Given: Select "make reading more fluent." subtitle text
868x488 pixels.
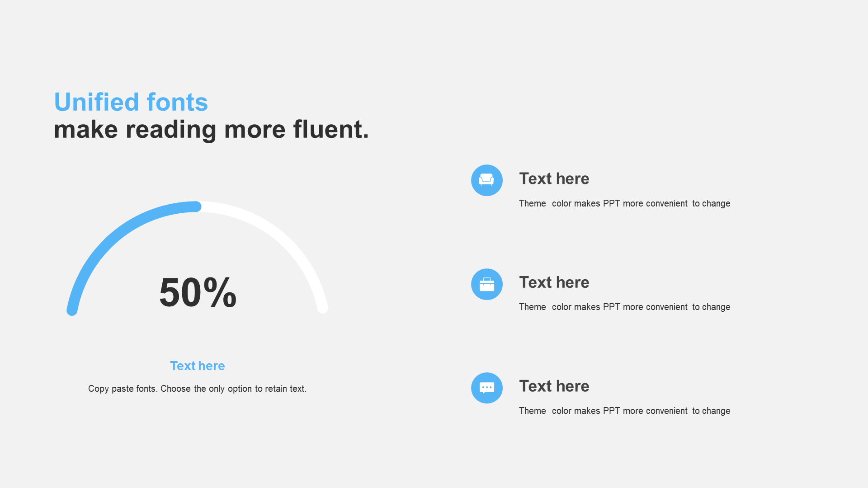Looking at the screenshot, I should coord(212,130).
